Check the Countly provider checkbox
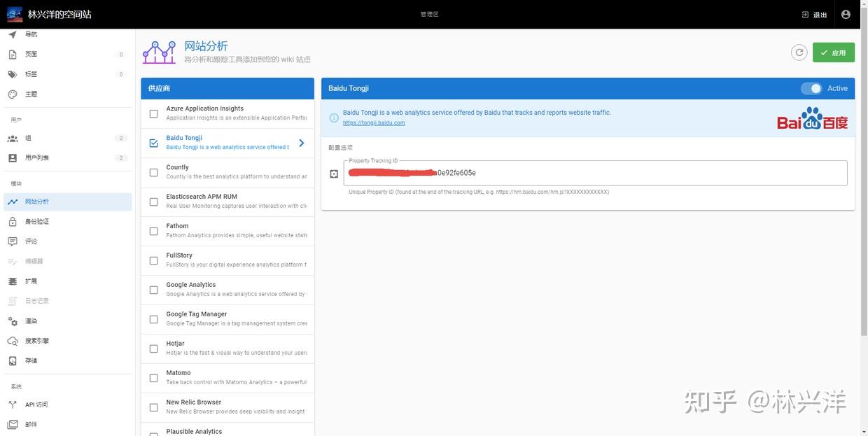 153,172
